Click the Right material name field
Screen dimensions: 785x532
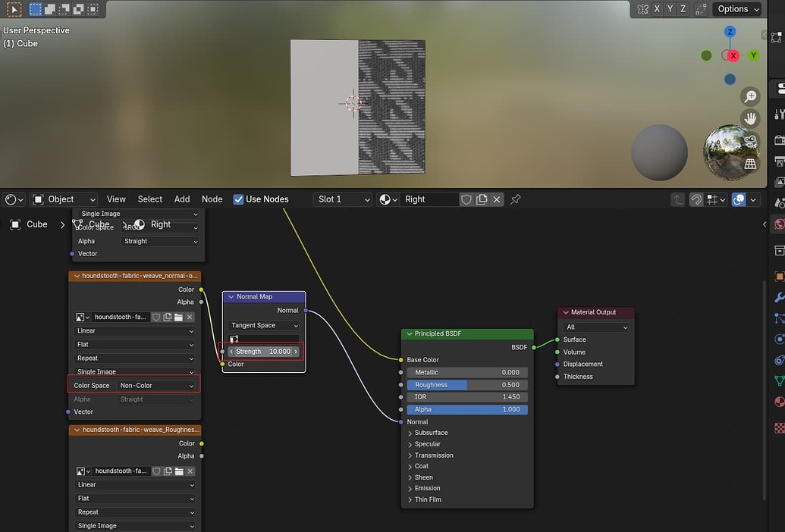tap(429, 199)
